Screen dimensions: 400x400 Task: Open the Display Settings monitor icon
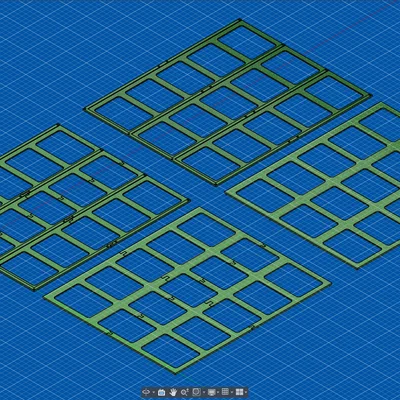(x=212, y=392)
